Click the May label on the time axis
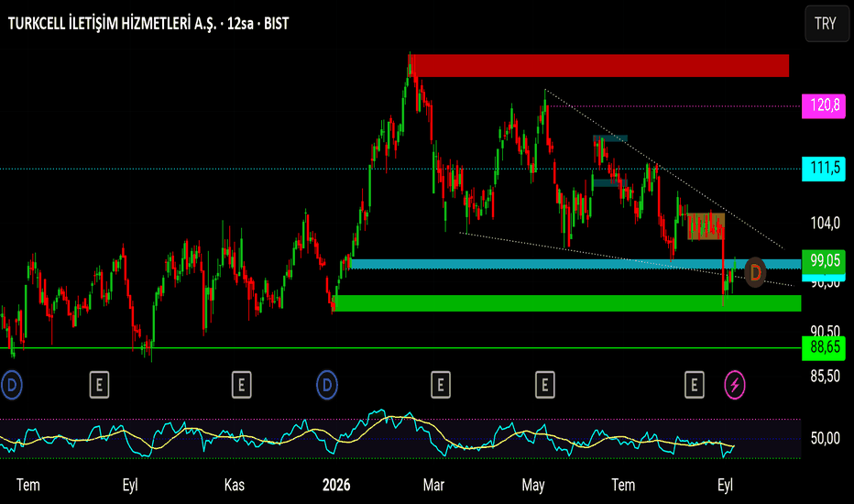Image resolution: width=854 pixels, height=504 pixels. tap(532, 485)
